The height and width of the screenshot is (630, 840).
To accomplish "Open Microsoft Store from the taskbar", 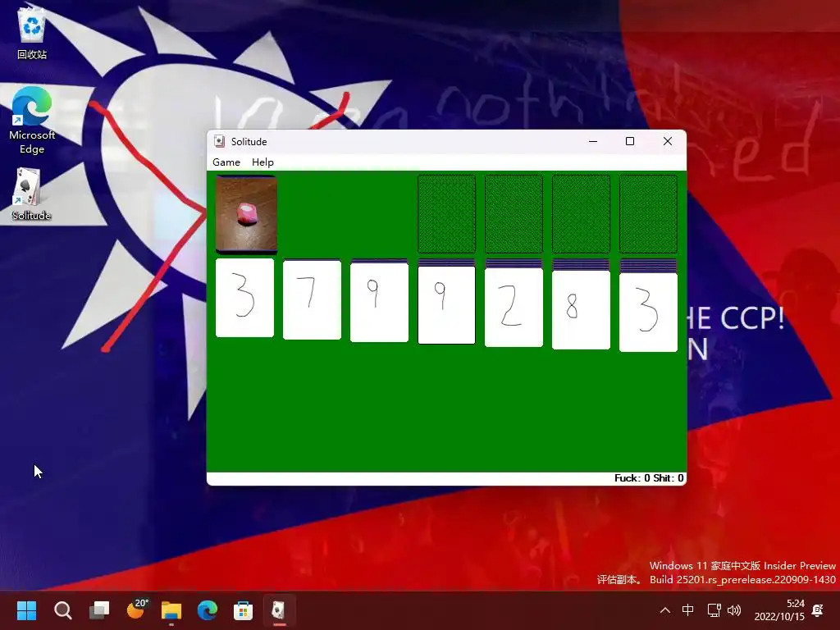I will tap(243, 610).
